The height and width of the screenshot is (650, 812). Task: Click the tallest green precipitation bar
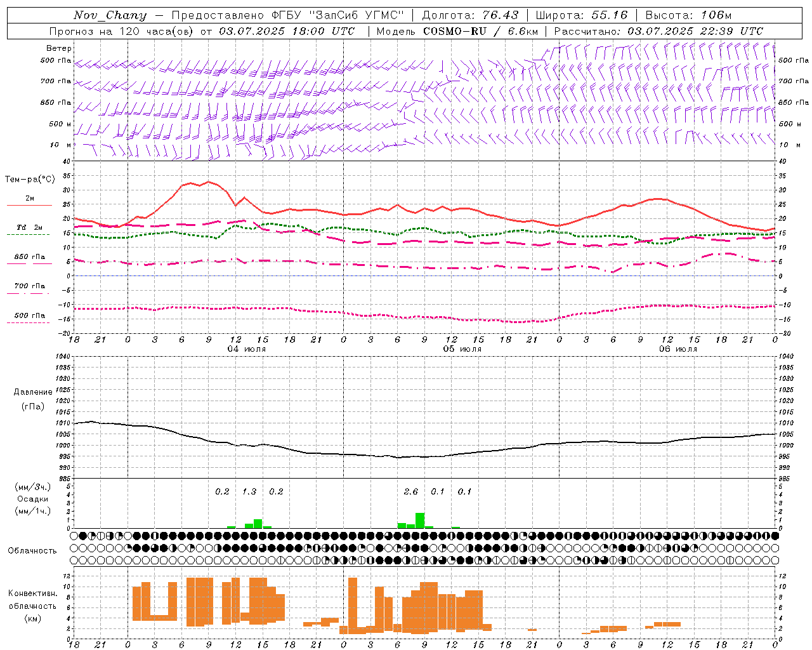420,521
